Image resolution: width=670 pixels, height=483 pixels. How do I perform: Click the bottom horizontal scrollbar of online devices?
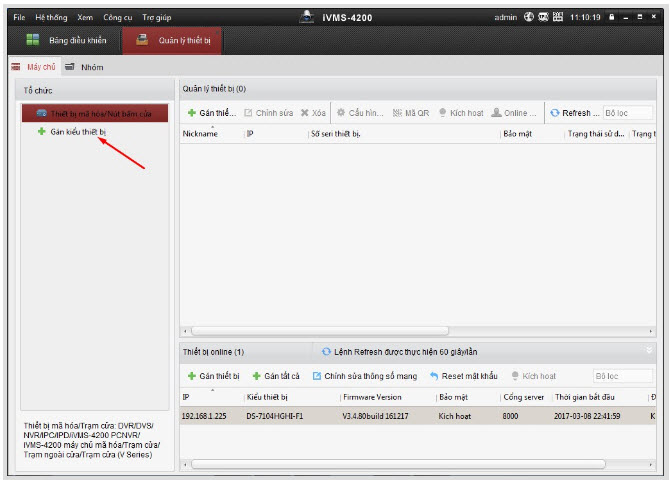point(400,464)
